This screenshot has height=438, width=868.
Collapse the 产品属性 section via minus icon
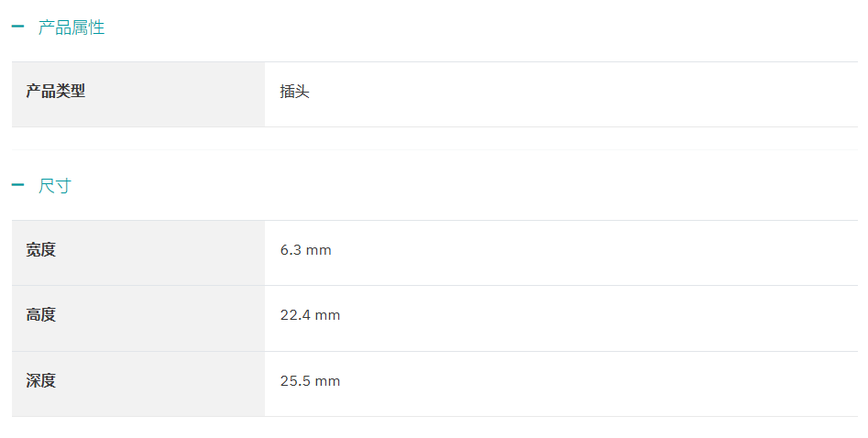[x=17, y=26]
